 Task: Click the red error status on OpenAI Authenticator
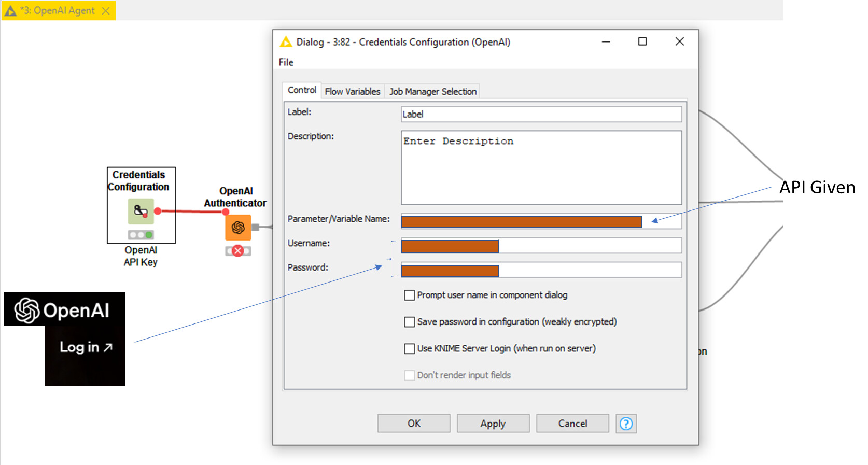pyautogui.click(x=238, y=251)
